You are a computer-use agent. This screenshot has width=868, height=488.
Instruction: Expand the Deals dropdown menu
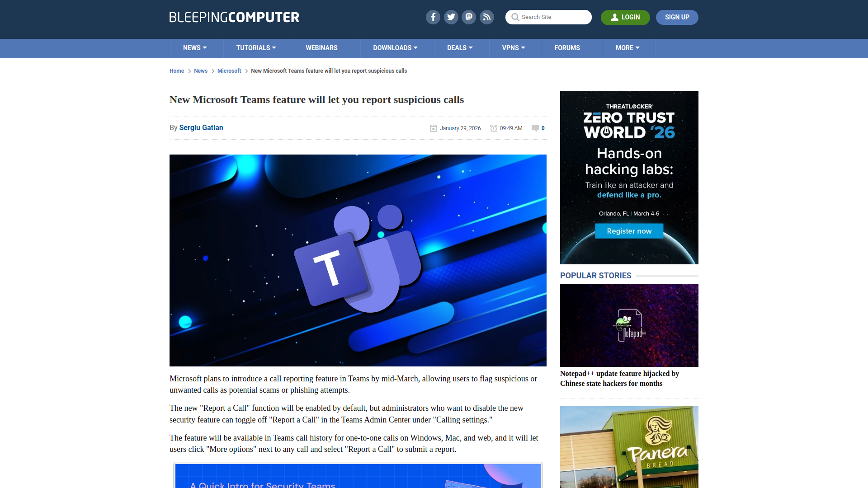point(460,48)
